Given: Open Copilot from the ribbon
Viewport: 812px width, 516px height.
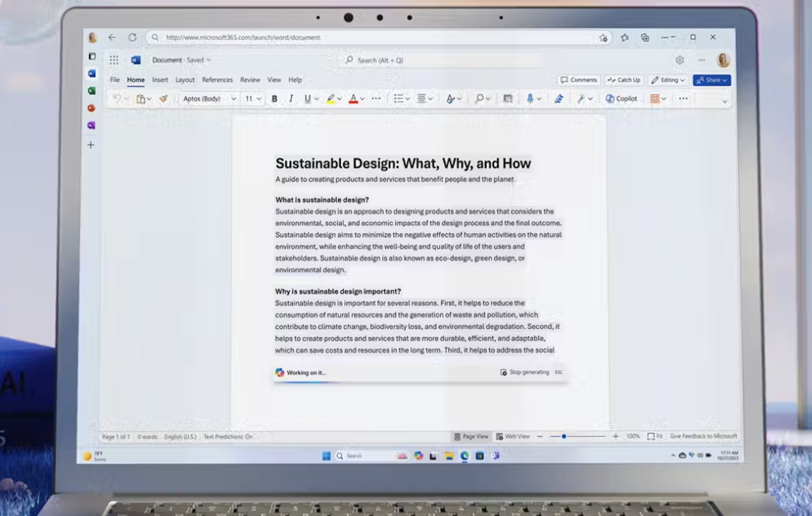Looking at the screenshot, I should (x=621, y=99).
